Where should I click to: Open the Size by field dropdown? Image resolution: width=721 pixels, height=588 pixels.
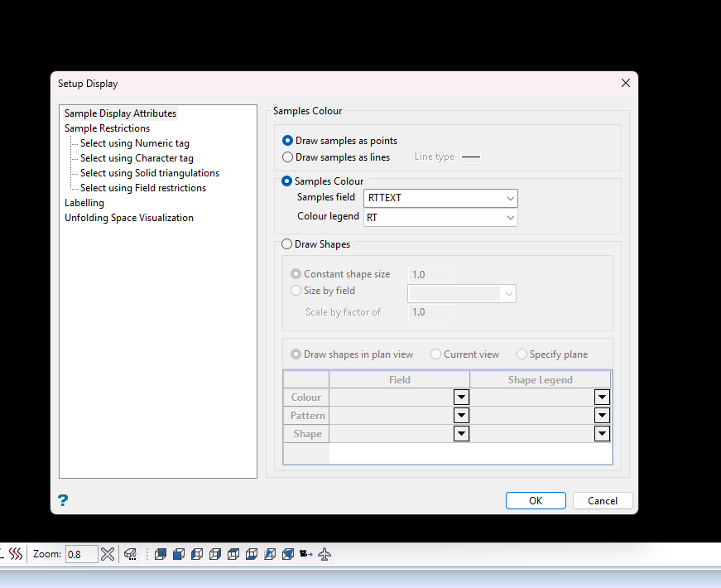pyautogui.click(x=462, y=293)
